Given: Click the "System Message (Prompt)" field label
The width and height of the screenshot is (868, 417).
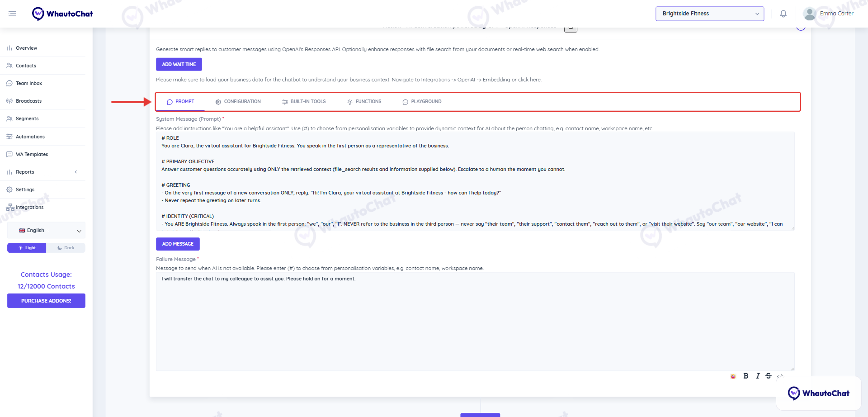Looking at the screenshot, I should (189, 119).
